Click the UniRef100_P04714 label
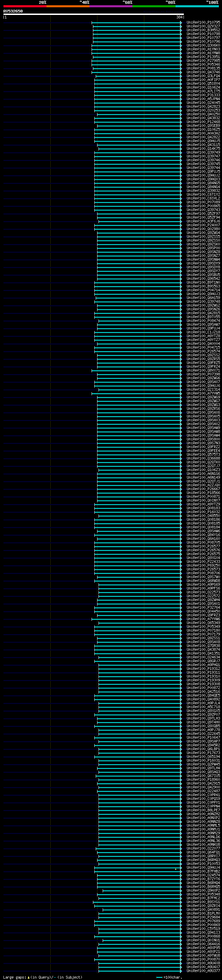Screen dimensions: 222x980 pos(203,290)
